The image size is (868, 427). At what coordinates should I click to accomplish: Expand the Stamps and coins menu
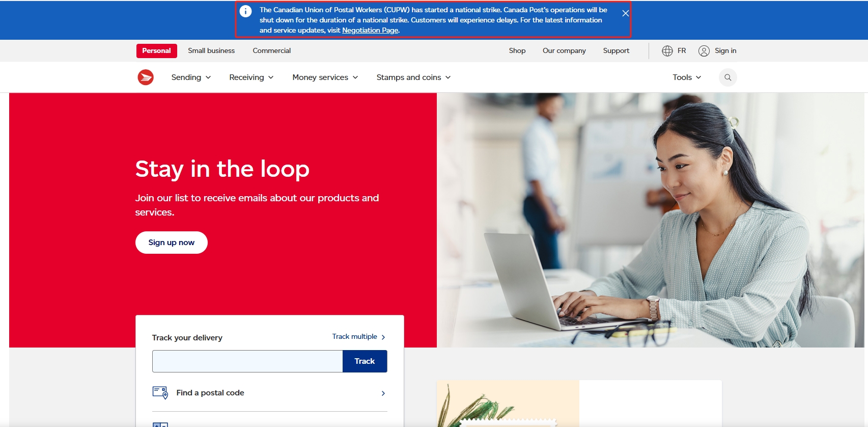413,77
